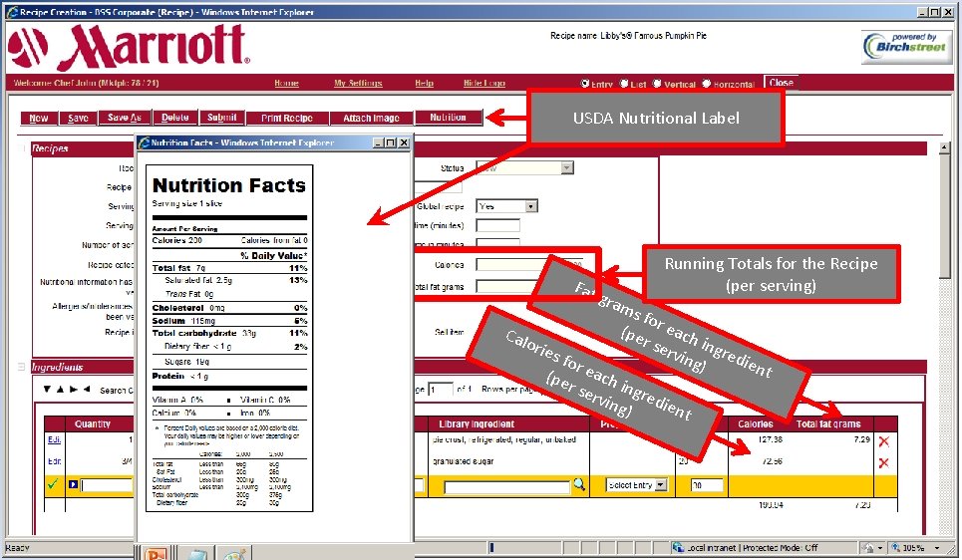Click the Nutrition Facts label heading
Viewport: 962px width, 560px height.
(229, 185)
